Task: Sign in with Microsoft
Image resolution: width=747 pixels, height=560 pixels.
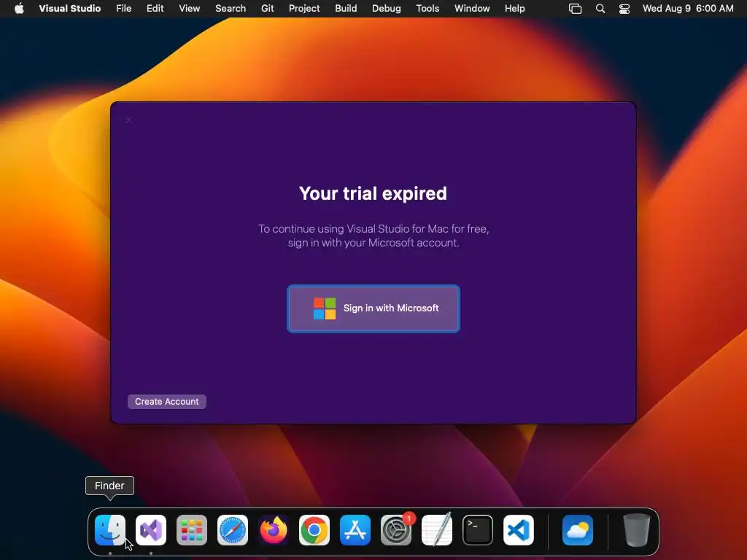Action: 373,308
